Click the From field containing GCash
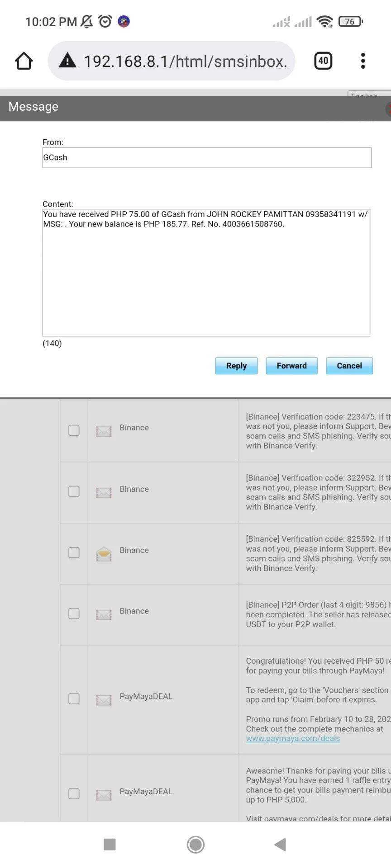This screenshot has width=391, height=868. click(x=207, y=158)
